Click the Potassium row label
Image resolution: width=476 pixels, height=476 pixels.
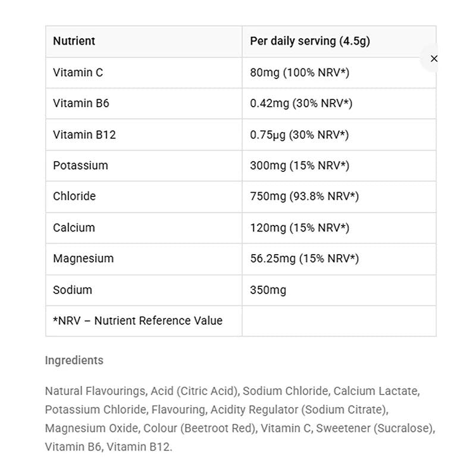[80, 165]
